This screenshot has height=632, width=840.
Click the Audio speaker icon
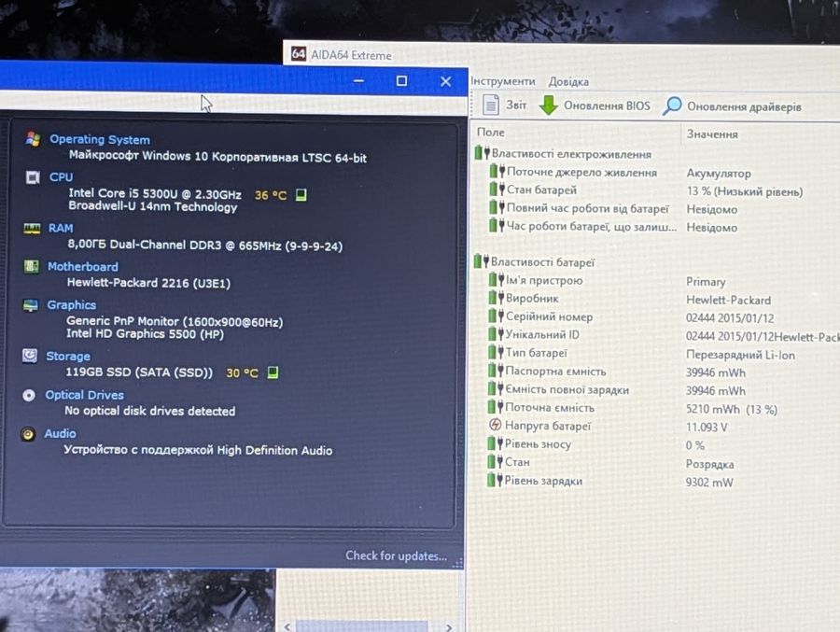[x=28, y=434]
